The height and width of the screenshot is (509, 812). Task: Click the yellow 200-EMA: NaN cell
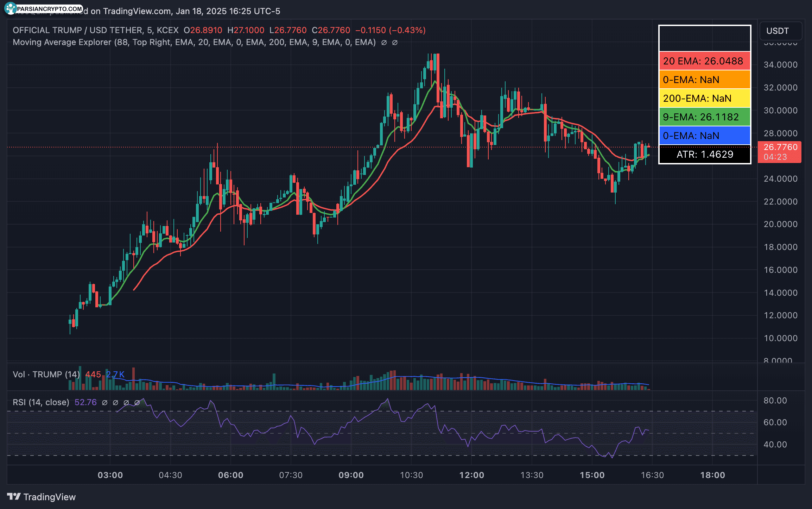pos(705,98)
